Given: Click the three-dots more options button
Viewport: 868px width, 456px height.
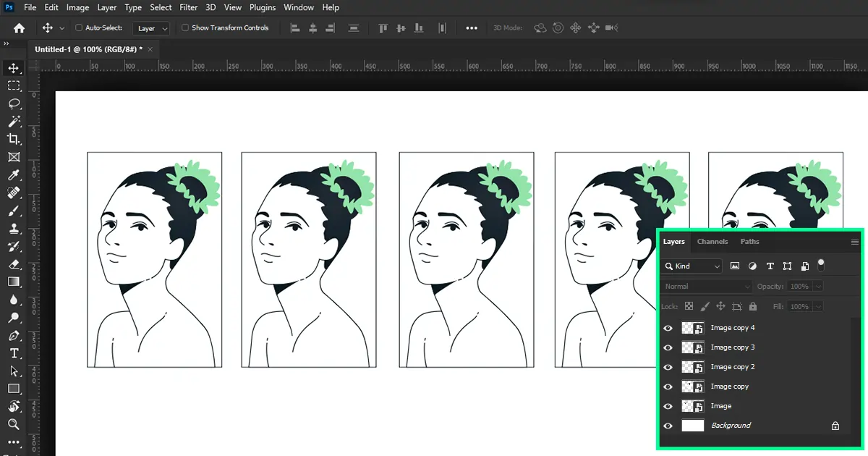Looking at the screenshot, I should coord(472,28).
